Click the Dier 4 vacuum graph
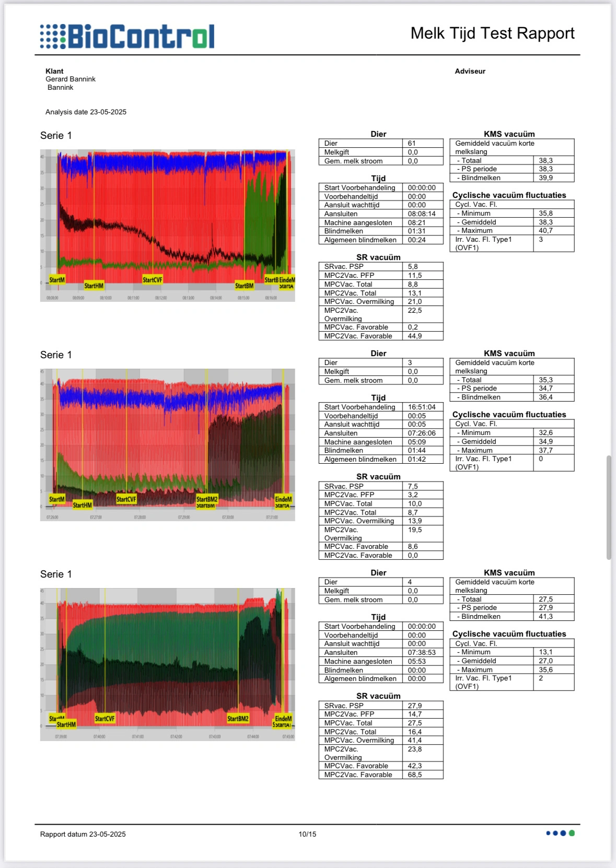The image size is (616, 868). 167,658
